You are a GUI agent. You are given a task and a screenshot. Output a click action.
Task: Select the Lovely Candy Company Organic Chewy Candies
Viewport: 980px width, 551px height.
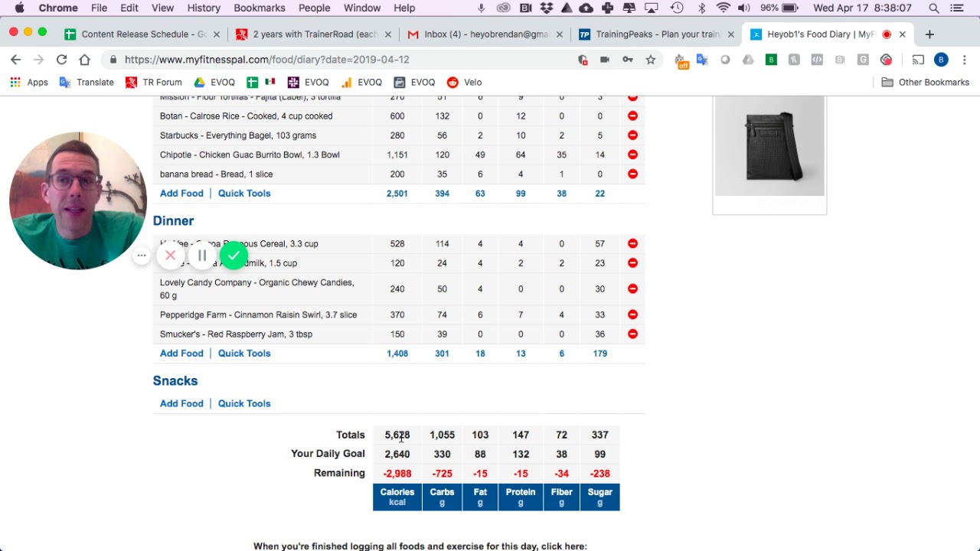click(x=256, y=289)
